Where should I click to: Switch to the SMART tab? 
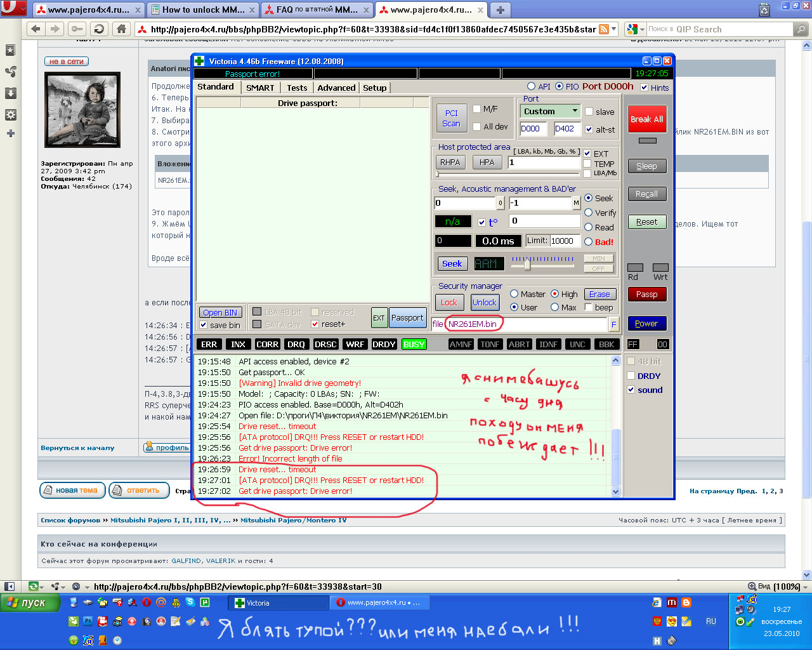(x=260, y=88)
